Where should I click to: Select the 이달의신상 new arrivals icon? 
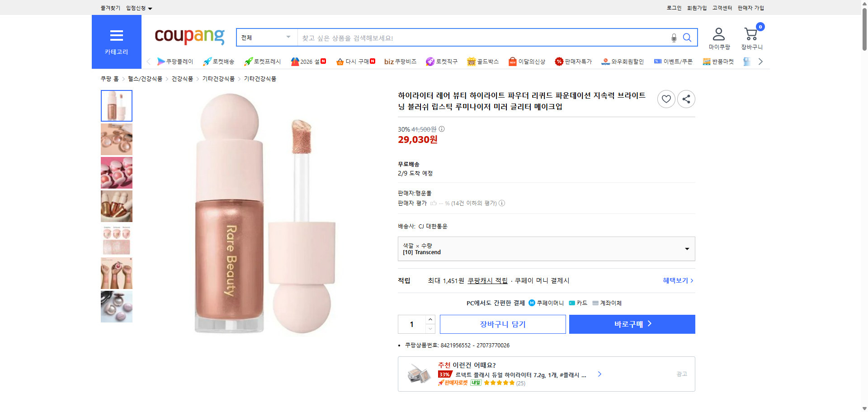(x=512, y=62)
